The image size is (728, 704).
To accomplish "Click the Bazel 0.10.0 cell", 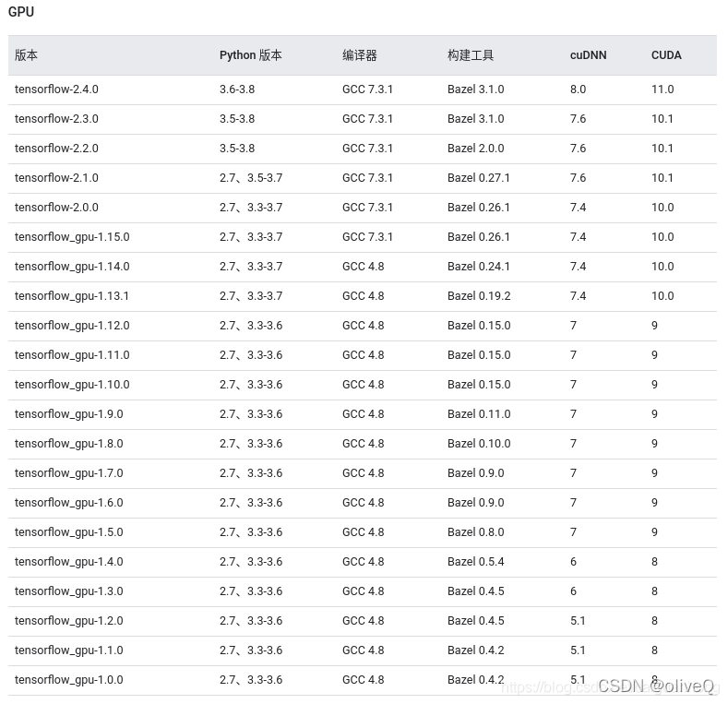I will point(479,444).
